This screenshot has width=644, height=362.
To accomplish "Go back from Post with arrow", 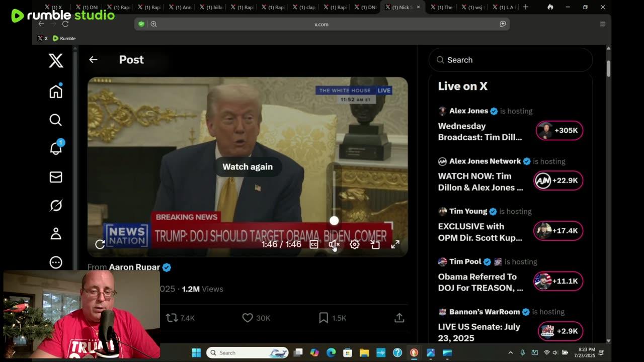I will pos(93,59).
